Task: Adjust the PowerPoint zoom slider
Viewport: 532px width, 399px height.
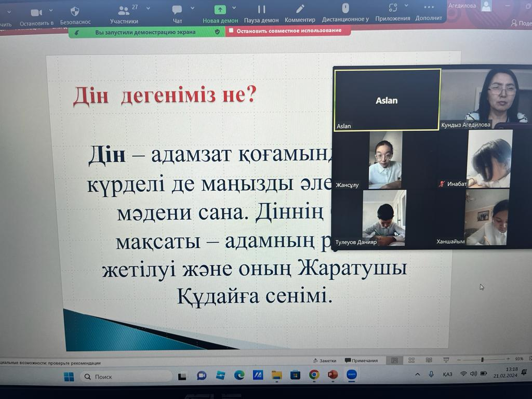Action: click(x=482, y=360)
